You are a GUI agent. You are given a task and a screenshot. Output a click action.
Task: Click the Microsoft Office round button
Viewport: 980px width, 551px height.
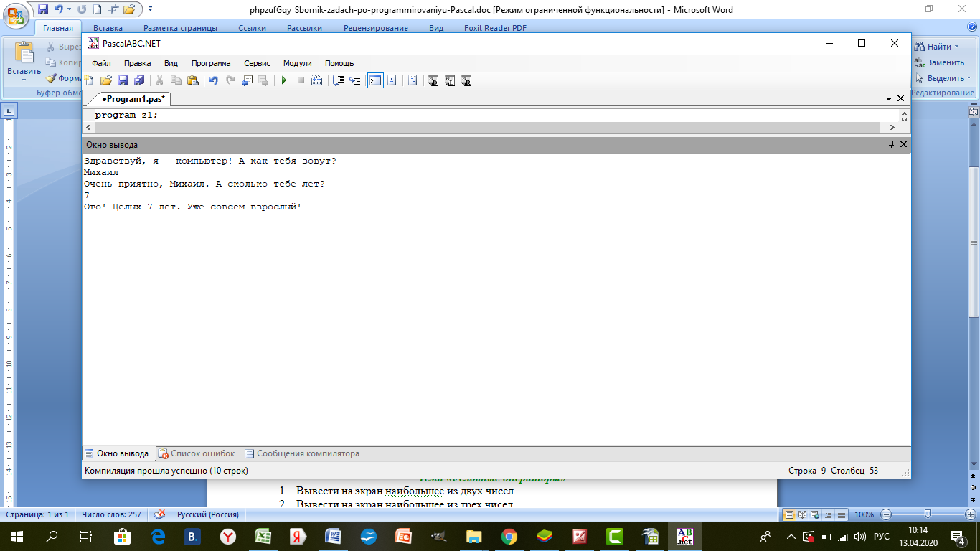pos(16,14)
